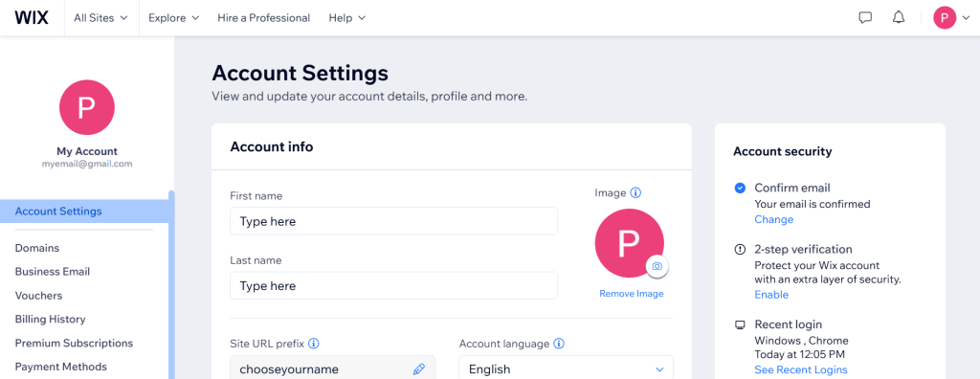Click Hire a Professional
This screenshot has width=980, height=379.
(x=264, y=17)
